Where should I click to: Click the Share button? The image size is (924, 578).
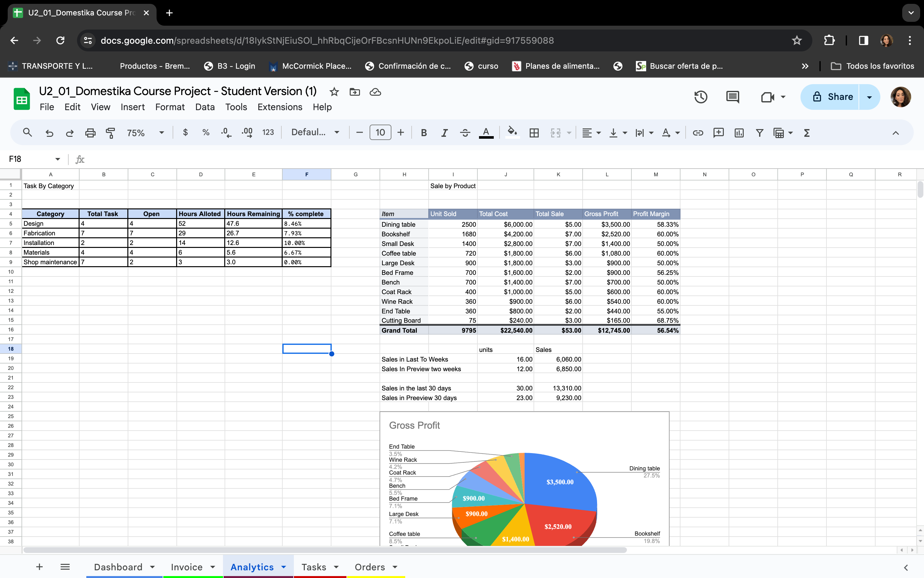point(830,97)
